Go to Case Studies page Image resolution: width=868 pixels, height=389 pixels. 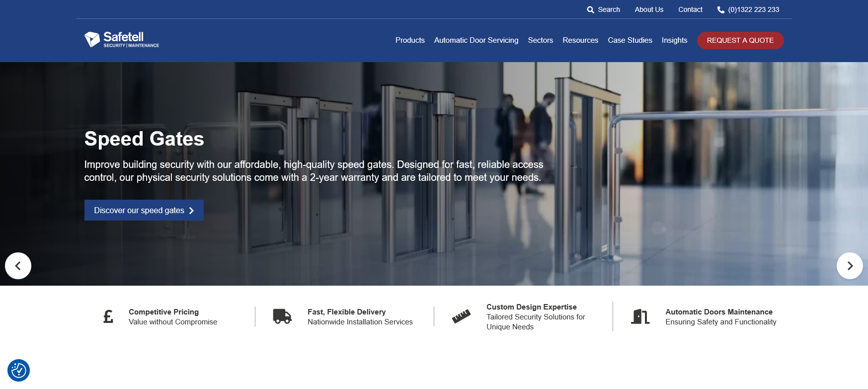click(x=630, y=40)
